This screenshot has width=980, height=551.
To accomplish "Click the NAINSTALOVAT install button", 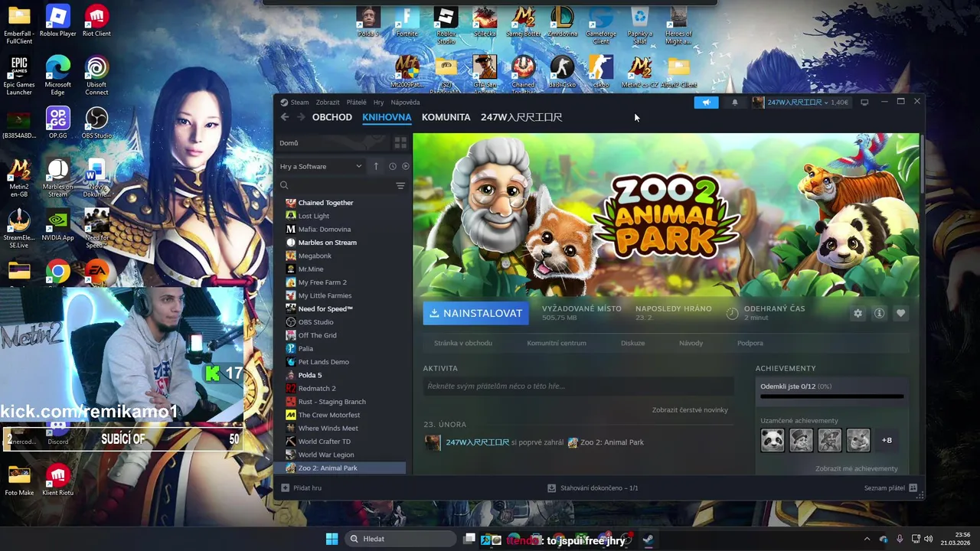I will click(475, 313).
